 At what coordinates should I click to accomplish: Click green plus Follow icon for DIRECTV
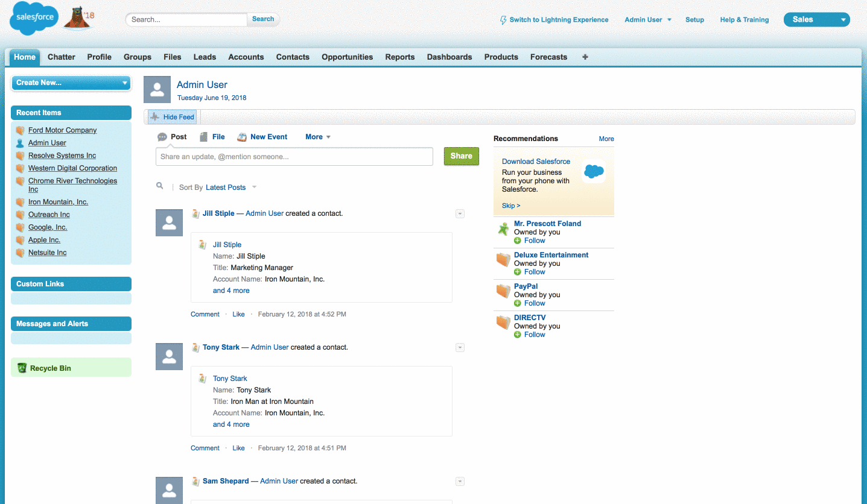click(x=518, y=335)
